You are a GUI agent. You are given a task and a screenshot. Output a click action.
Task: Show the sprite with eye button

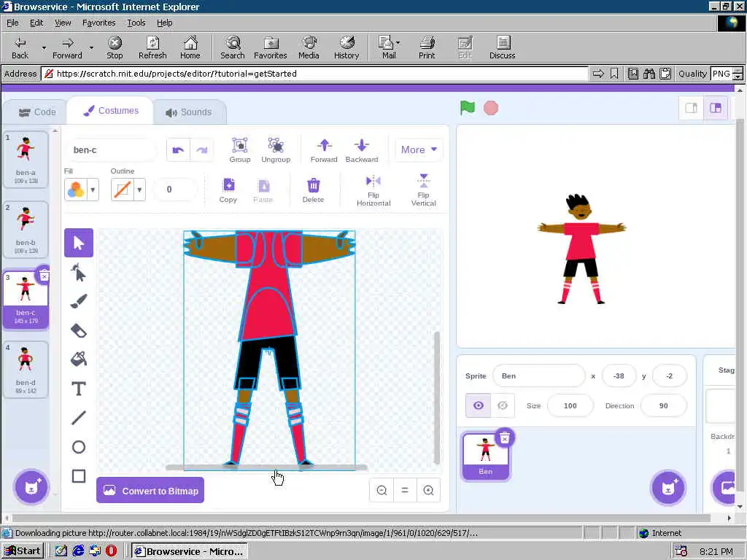click(x=479, y=405)
